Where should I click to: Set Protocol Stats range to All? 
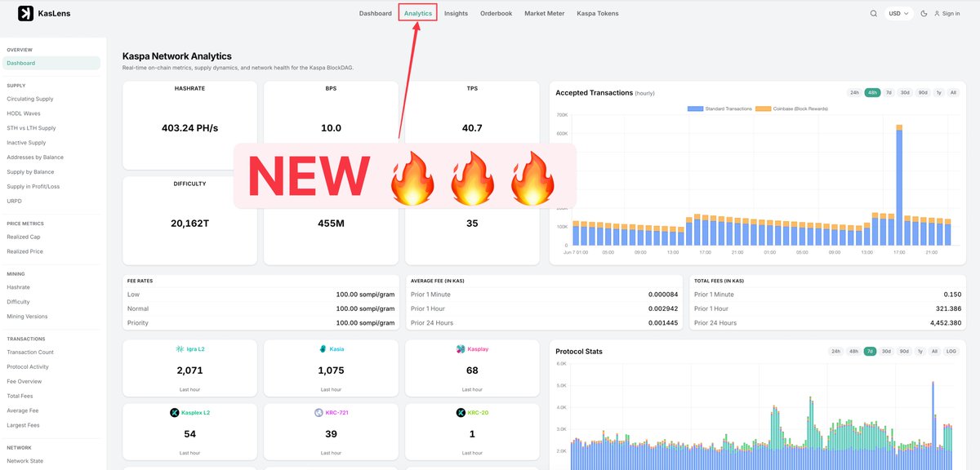[x=934, y=351]
